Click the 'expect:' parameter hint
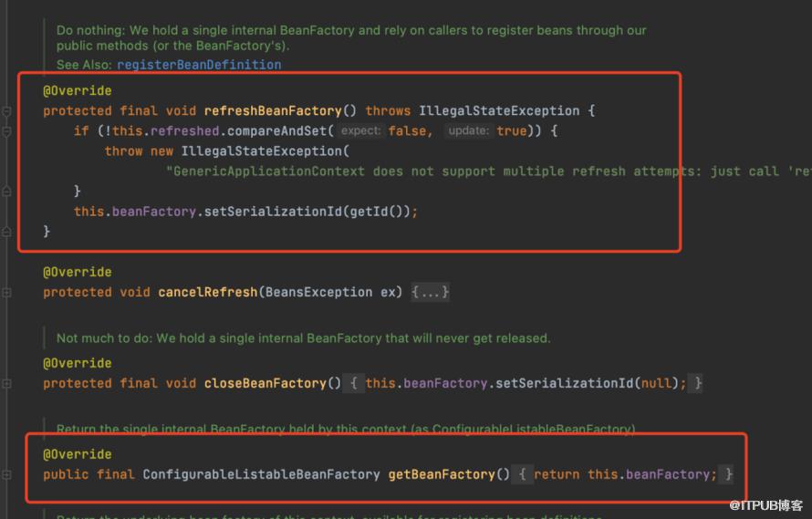The image size is (812, 519). click(x=361, y=130)
